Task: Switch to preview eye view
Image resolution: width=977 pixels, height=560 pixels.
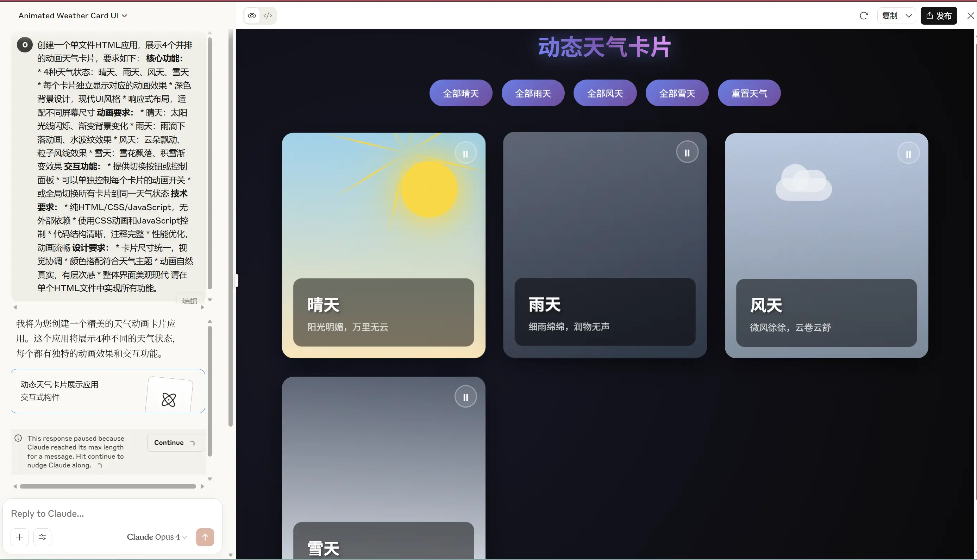Action: (x=252, y=16)
